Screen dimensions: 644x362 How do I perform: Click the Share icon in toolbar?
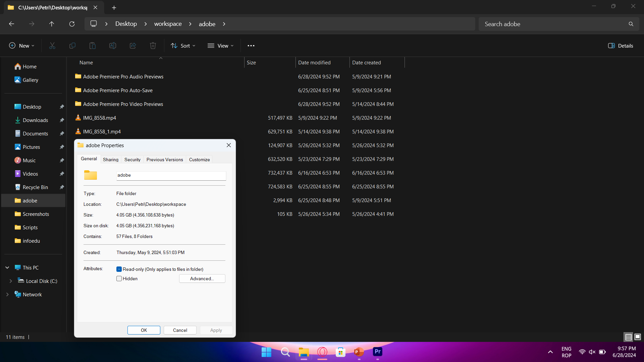(x=133, y=46)
